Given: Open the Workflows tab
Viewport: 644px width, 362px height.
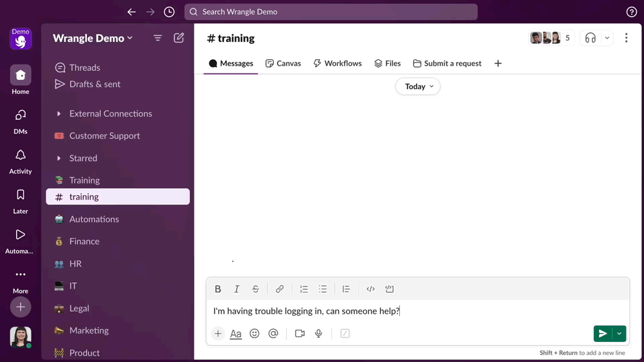Looking at the screenshot, I should click(337, 63).
